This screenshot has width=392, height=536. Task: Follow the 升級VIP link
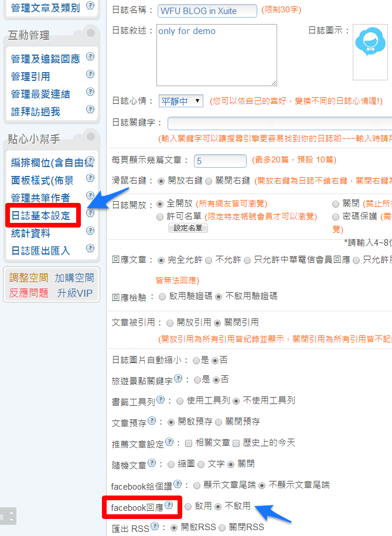(75, 293)
